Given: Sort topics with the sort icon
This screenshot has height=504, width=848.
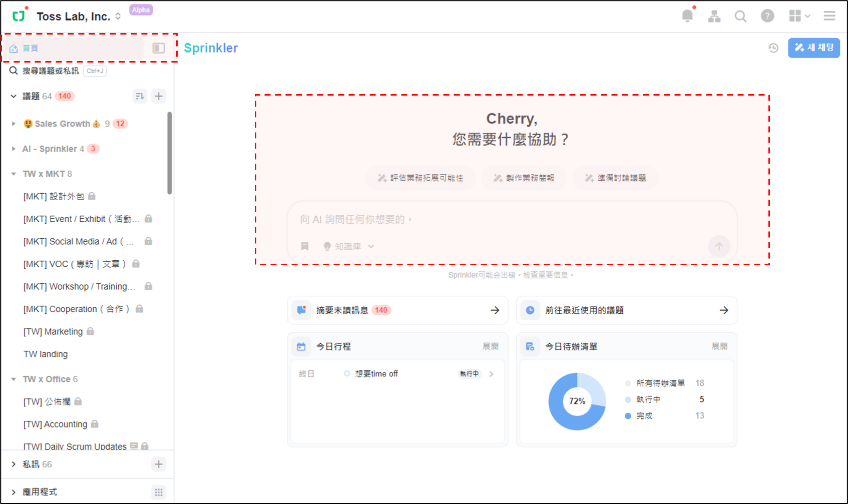Looking at the screenshot, I should pyautogui.click(x=140, y=96).
